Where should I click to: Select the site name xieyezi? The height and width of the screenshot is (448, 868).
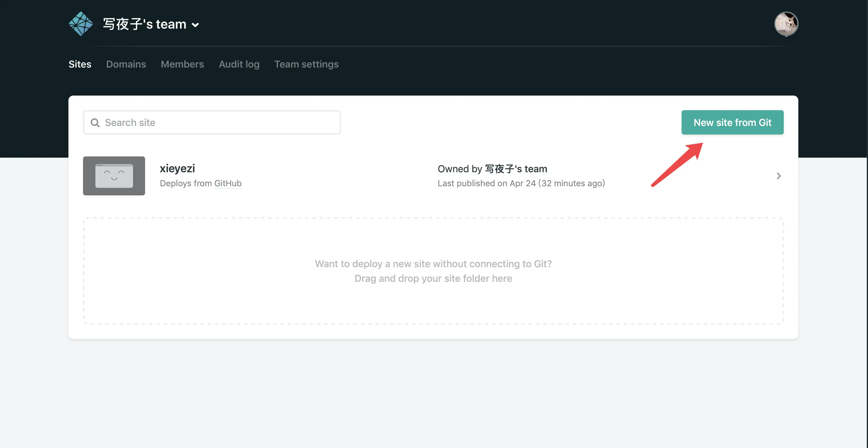coord(177,168)
